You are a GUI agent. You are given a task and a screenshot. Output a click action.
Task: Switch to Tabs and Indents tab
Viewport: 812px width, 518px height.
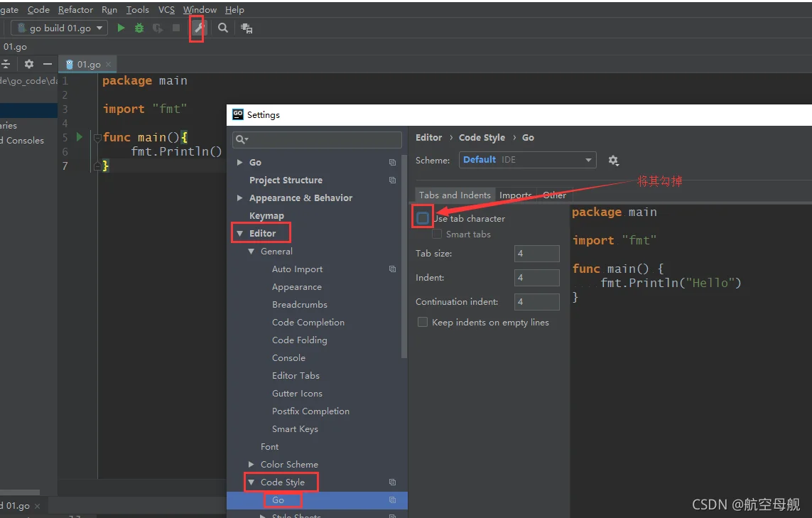(x=455, y=195)
